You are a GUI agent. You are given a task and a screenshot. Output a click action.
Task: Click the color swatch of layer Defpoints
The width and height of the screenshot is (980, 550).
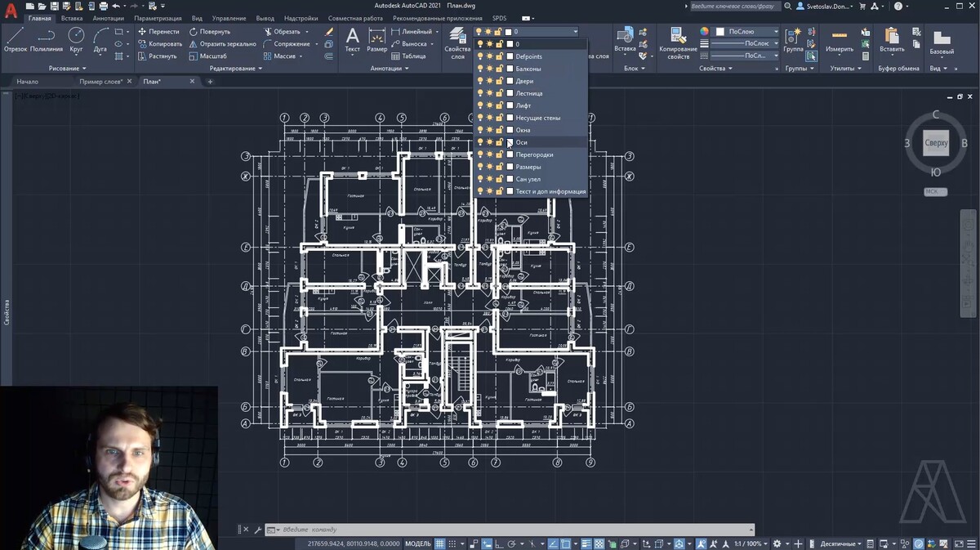[x=510, y=56]
